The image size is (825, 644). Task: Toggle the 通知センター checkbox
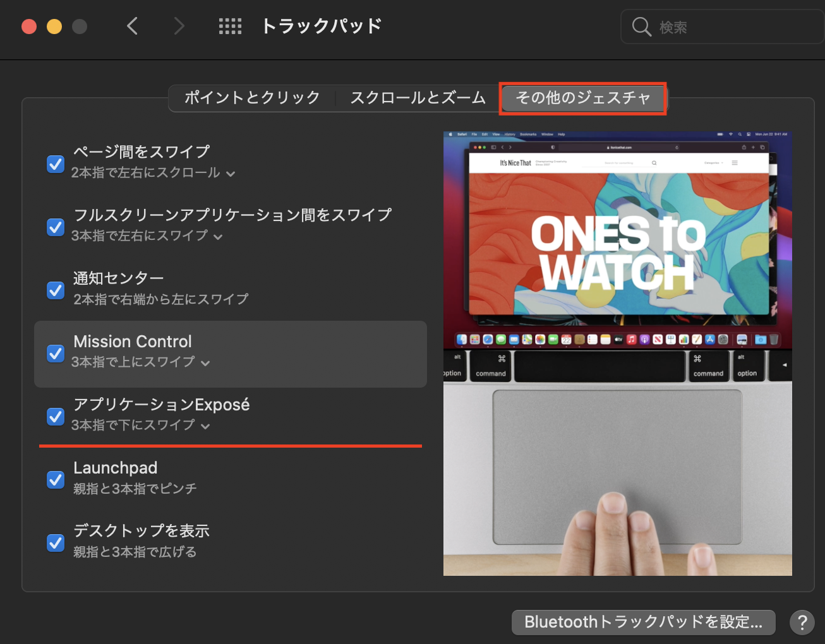pyautogui.click(x=56, y=290)
